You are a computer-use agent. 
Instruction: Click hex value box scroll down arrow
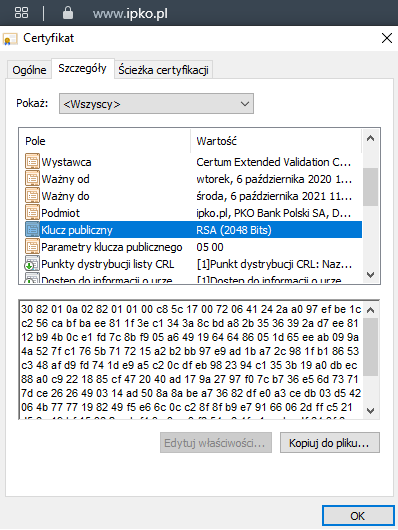tap(370, 411)
